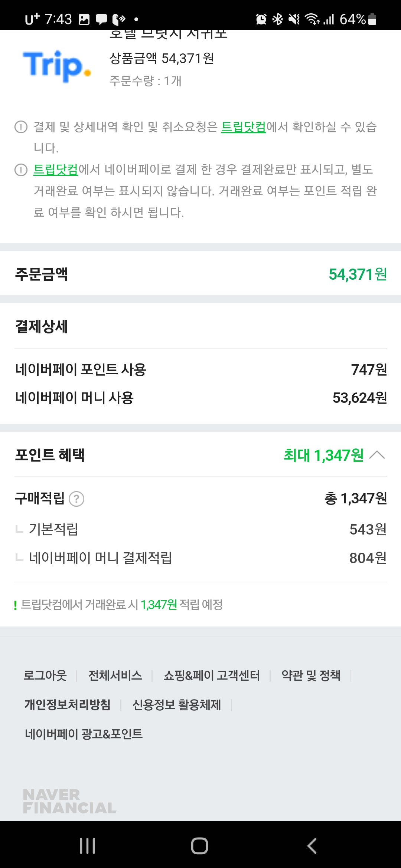Tap the Trip.com logo thumbnail
The height and width of the screenshot is (868, 401).
click(57, 66)
